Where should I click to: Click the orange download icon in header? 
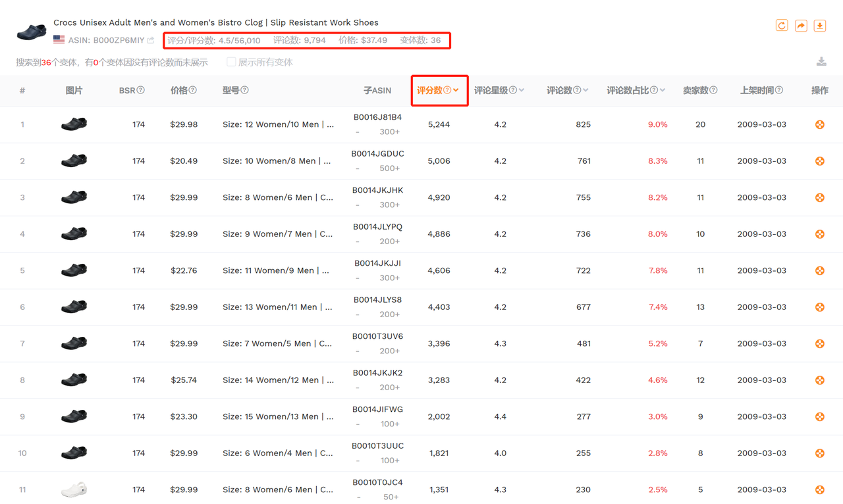click(x=820, y=26)
